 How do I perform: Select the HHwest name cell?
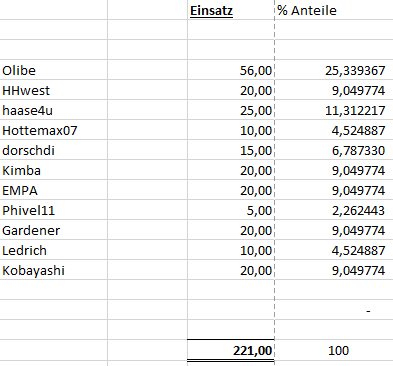click(54, 90)
